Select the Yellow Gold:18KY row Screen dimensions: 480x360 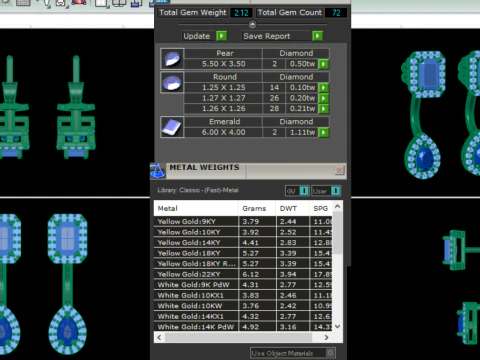[243, 253]
